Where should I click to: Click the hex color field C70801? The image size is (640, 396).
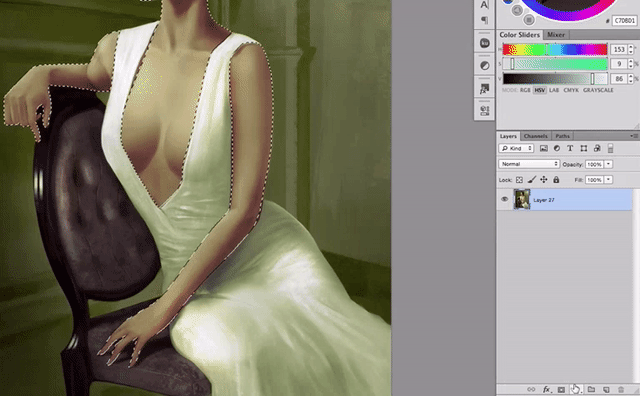tap(624, 20)
